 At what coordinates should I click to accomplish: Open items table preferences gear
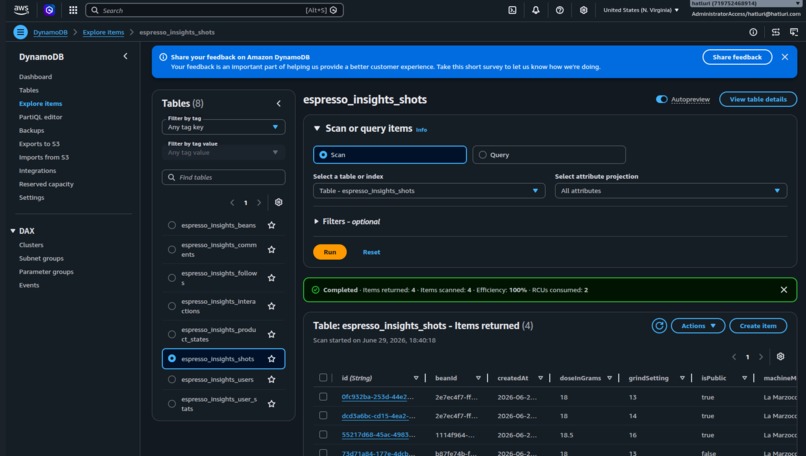pos(780,356)
